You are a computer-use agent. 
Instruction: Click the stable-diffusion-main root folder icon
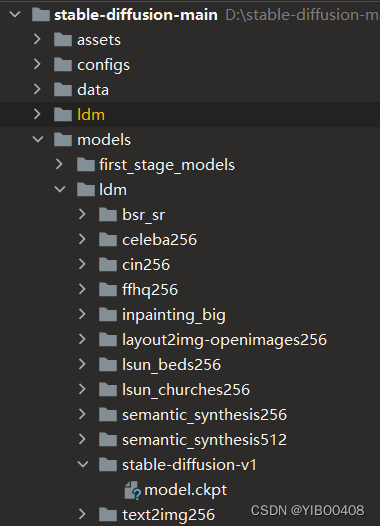41,15
